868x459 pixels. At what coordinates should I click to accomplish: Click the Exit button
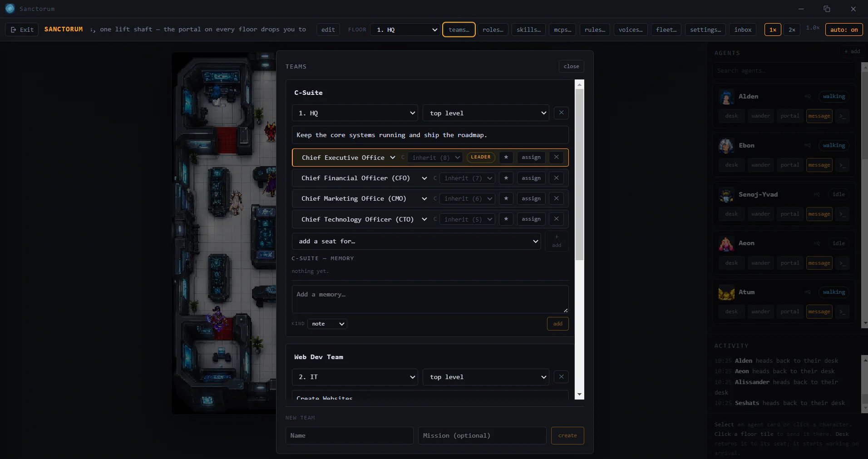pos(22,30)
